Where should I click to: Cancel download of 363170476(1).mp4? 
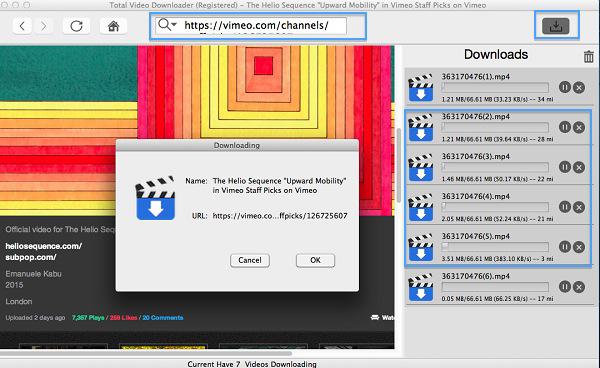pos(579,88)
